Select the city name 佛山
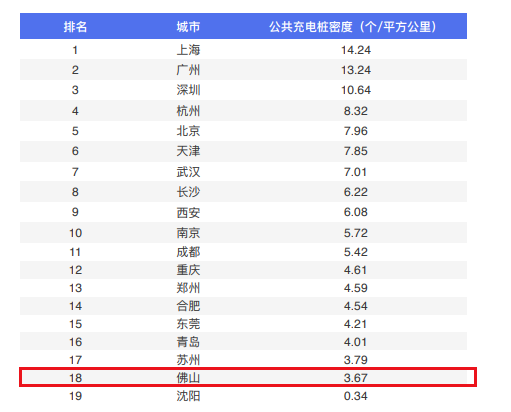The height and width of the screenshot is (412, 511). 188,378
